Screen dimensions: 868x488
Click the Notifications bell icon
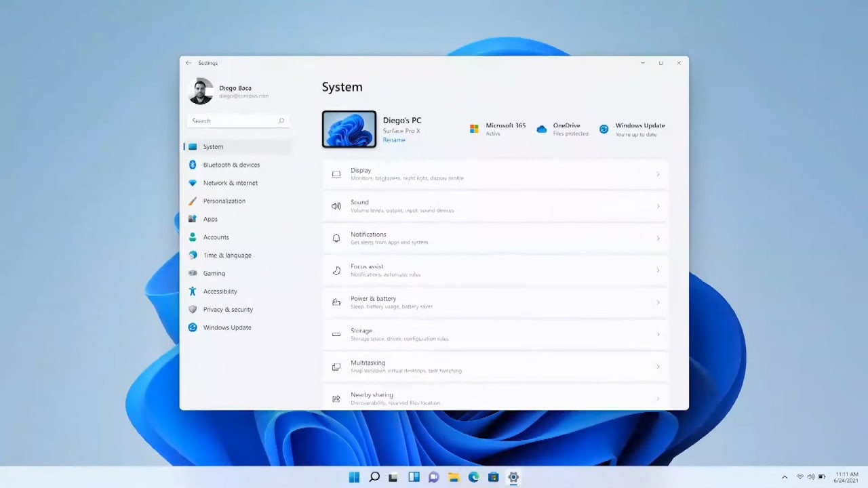click(x=336, y=238)
